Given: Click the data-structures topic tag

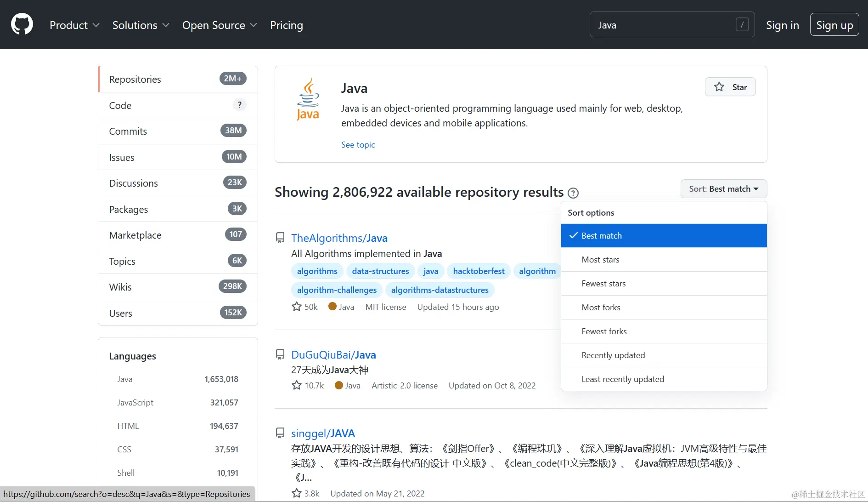Looking at the screenshot, I should click(380, 271).
